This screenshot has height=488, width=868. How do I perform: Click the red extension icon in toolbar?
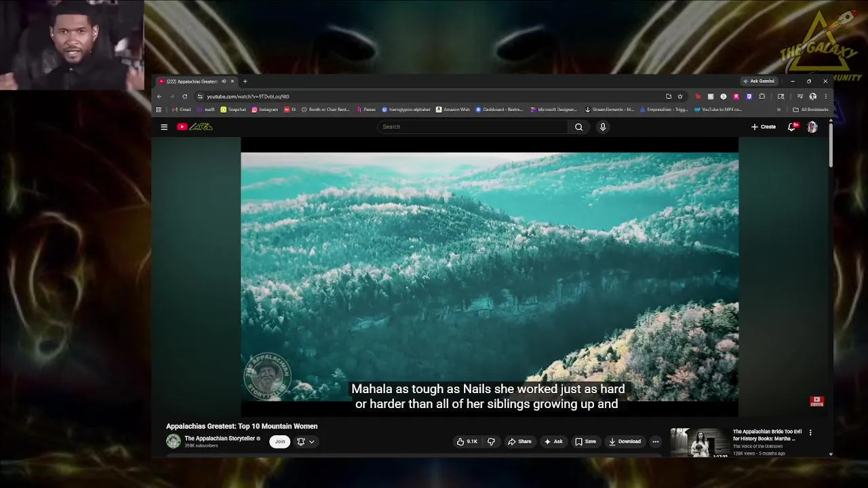click(698, 96)
